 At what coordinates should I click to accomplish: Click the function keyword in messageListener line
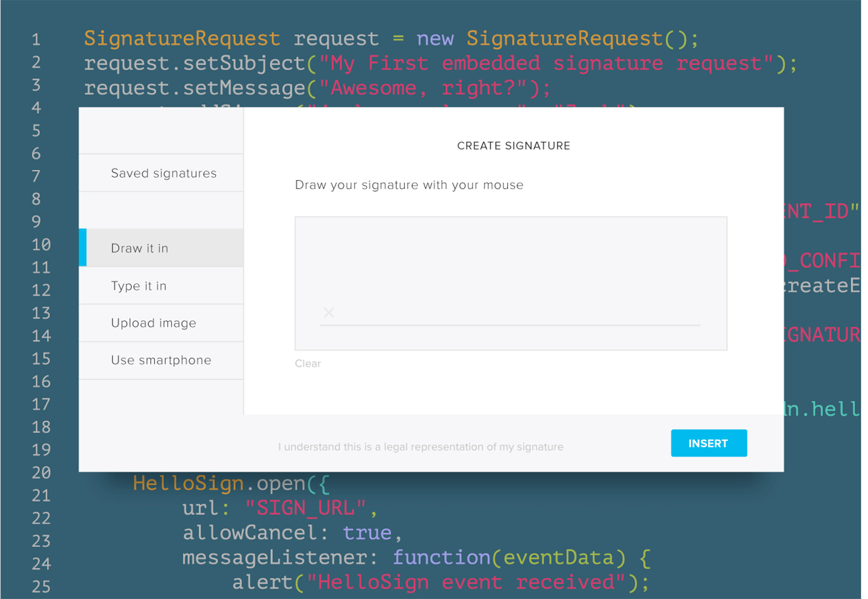(x=441, y=558)
